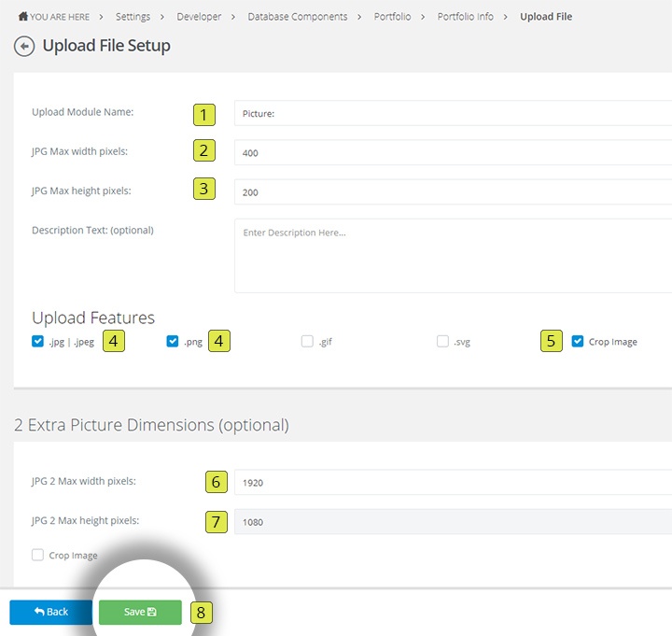Click Upload Features heading
The height and width of the screenshot is (636, 672).
(93, 318)
